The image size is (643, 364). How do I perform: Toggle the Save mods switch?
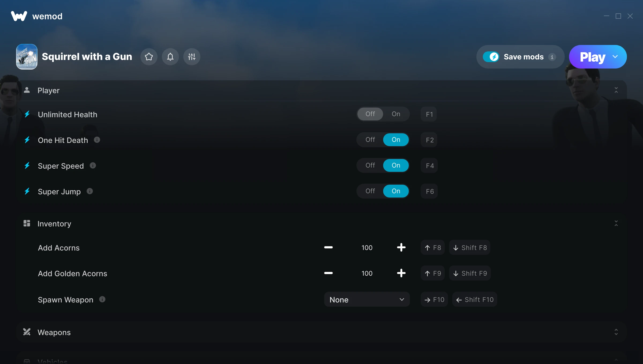491,57
